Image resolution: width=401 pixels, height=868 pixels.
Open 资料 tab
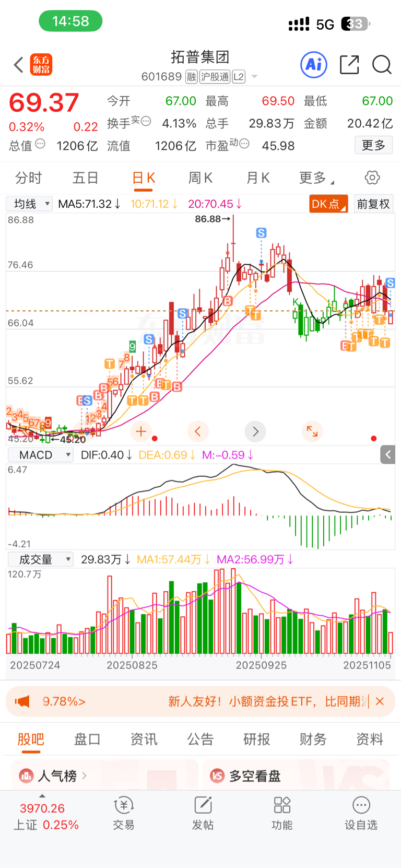click(x=369, y=739)
